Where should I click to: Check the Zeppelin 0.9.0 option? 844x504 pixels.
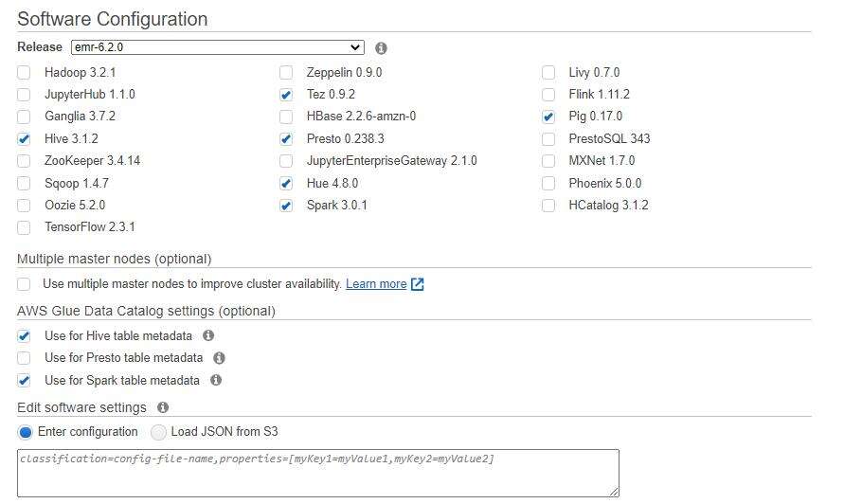click(x=286, y=73)
